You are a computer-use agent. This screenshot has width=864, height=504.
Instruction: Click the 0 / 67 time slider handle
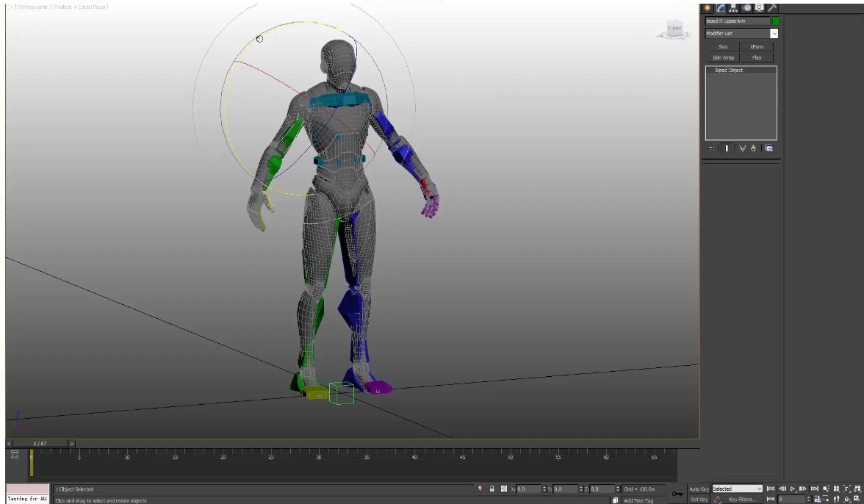pos(40,444)
